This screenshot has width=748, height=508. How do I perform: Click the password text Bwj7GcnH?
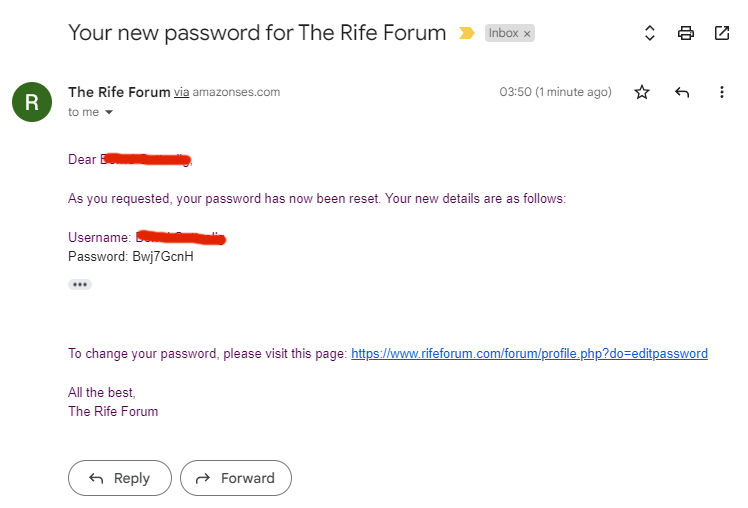pyautogui.click(x=162, y=256)
